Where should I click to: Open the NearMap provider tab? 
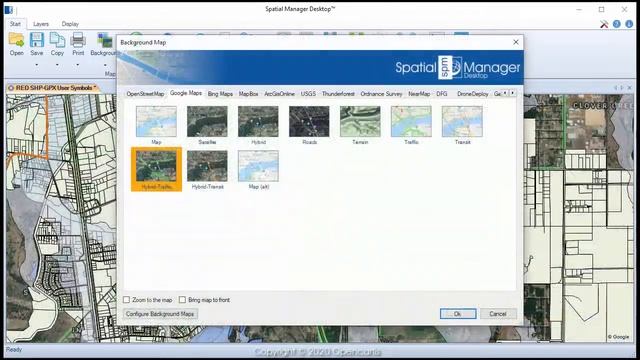[x=419, y=94]
